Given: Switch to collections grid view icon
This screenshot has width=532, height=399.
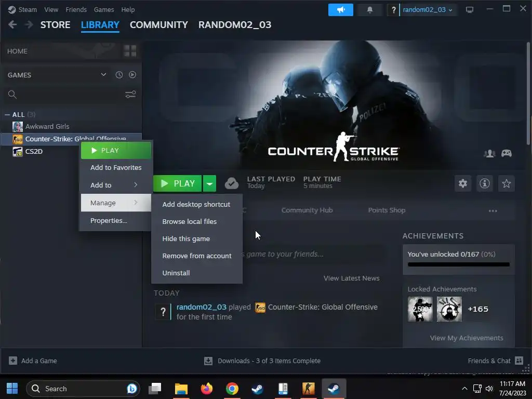Looking at the screenshot, I should click(130, 51).
